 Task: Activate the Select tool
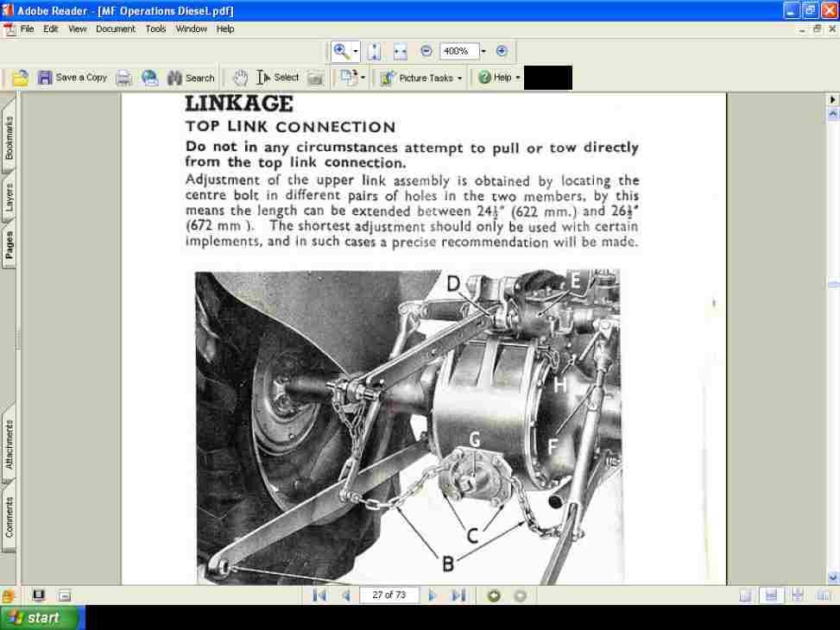click(x=270, y=77)
